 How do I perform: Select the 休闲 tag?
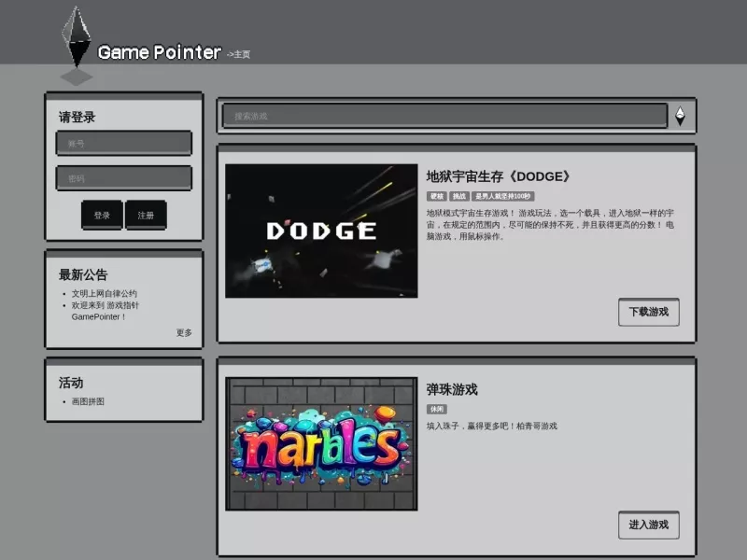[436, 409]
